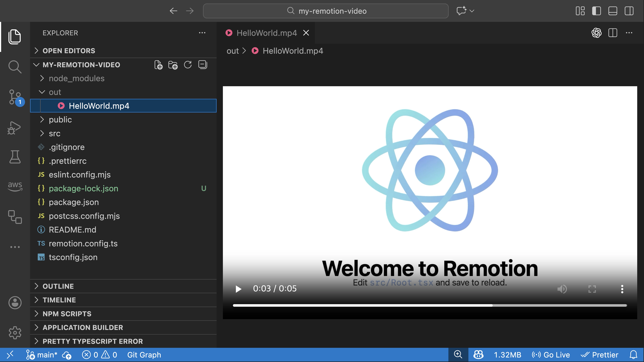Open the Copilot chat icon in title bar
The width and height of the screenshot is (644, 362).
(x=461, y=11)
